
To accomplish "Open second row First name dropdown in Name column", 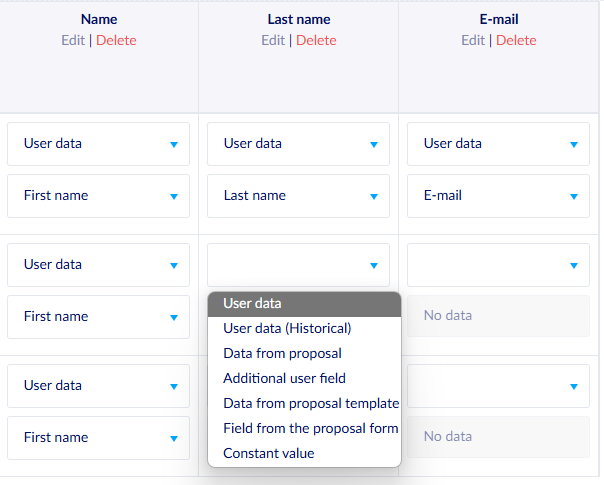I will 98,317.
